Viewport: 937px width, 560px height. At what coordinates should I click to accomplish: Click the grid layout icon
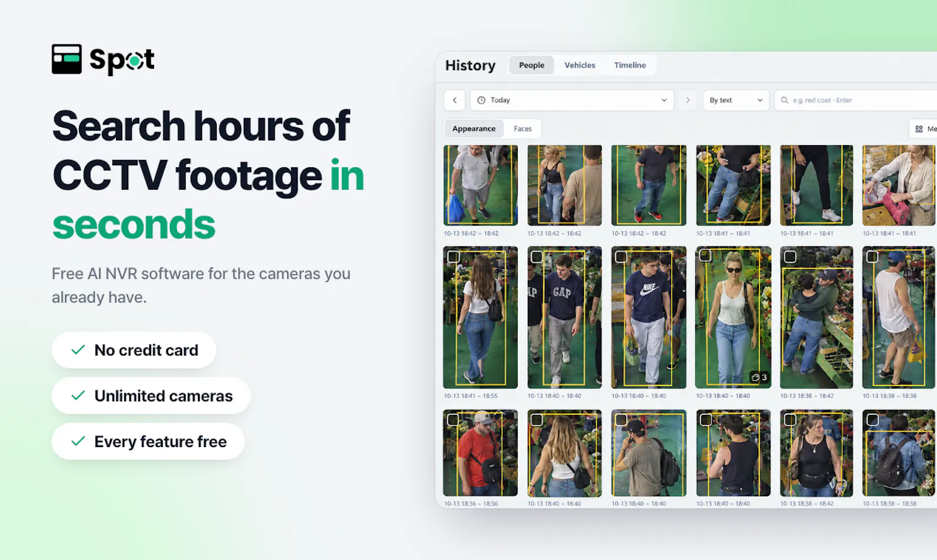[x=919, y=129]
